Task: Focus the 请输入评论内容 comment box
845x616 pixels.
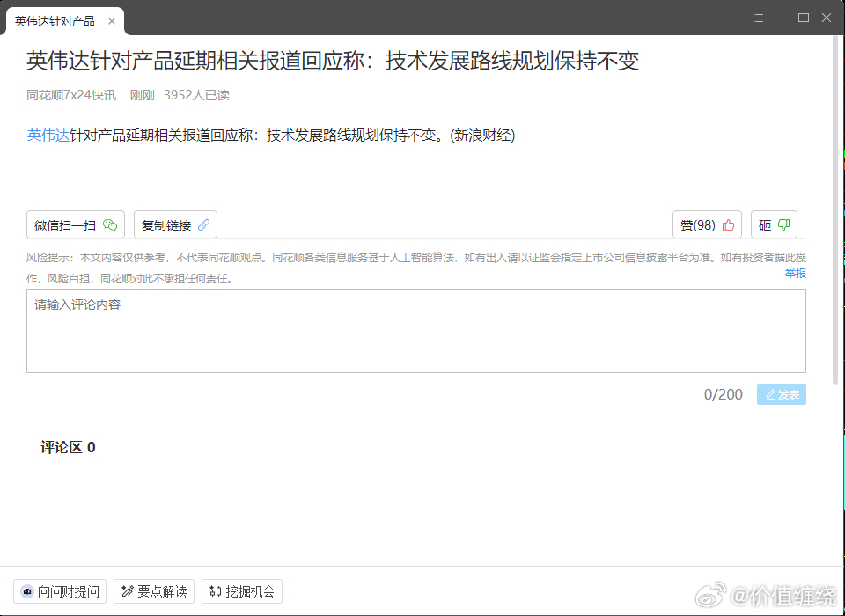Action: point(416,331)
